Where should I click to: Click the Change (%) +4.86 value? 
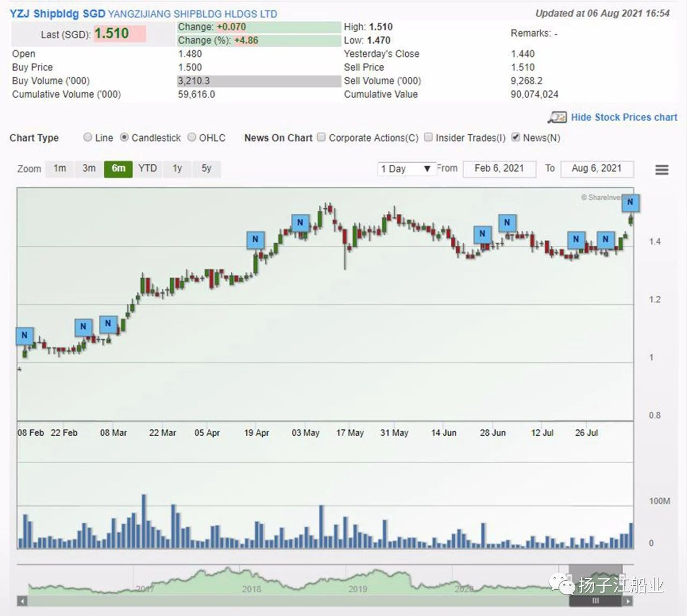[246, 40]
